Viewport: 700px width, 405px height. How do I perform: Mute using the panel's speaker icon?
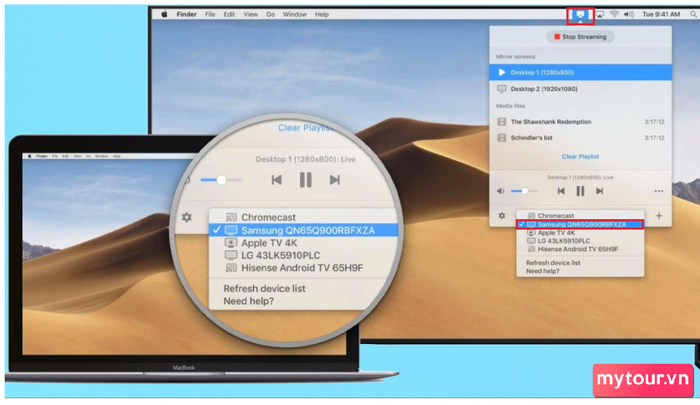[x=501, y=191]
